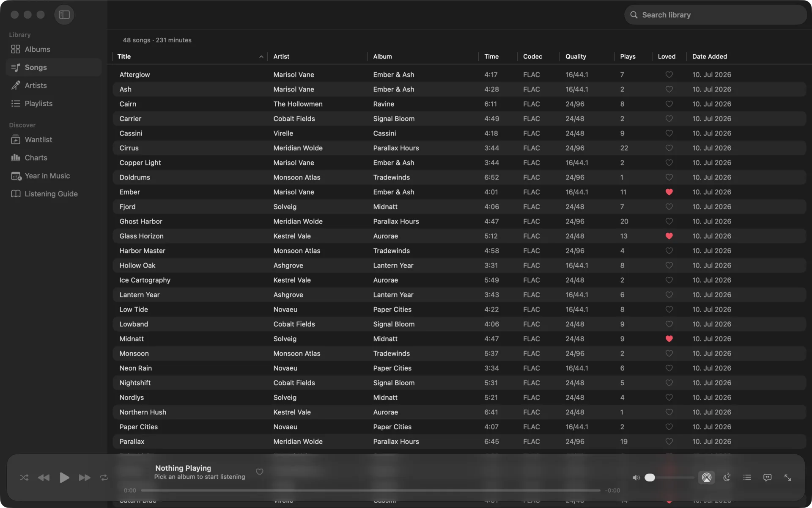Sort by Title column header

click(x=124, y=56)
